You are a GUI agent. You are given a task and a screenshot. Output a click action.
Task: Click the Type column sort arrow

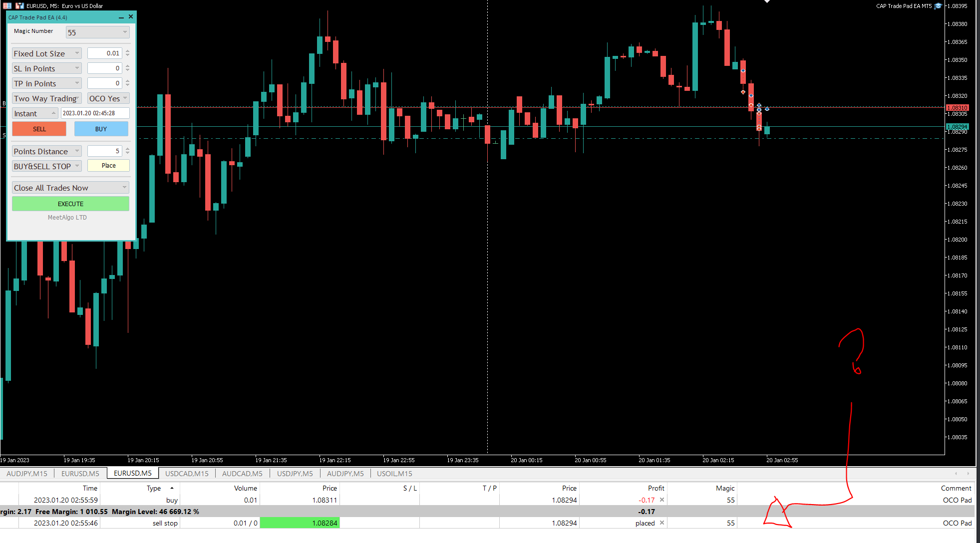[172, 488]
